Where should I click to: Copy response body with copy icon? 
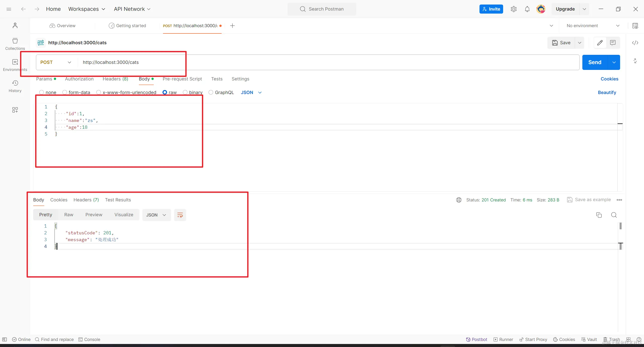point(599,215)
